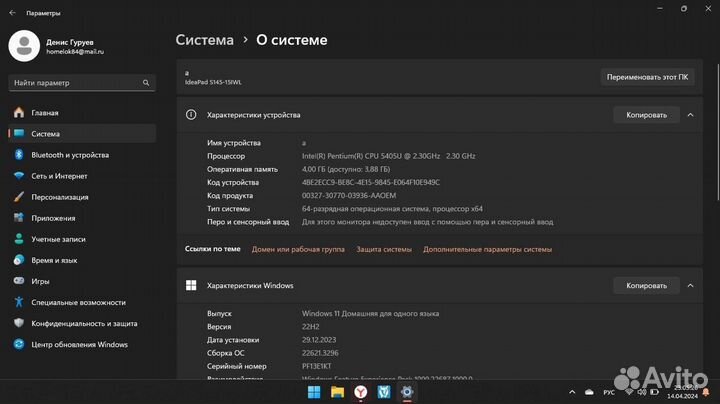Click the version value 22H2

[310, 327]
